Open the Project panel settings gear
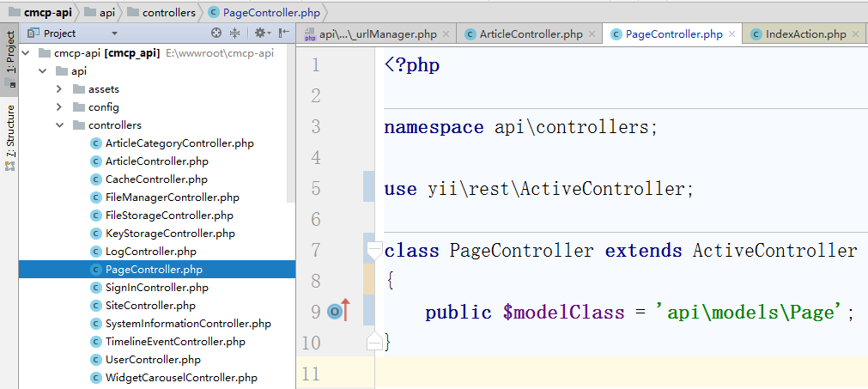The width and height of the screenshot is (868, 389). point(259,33)
